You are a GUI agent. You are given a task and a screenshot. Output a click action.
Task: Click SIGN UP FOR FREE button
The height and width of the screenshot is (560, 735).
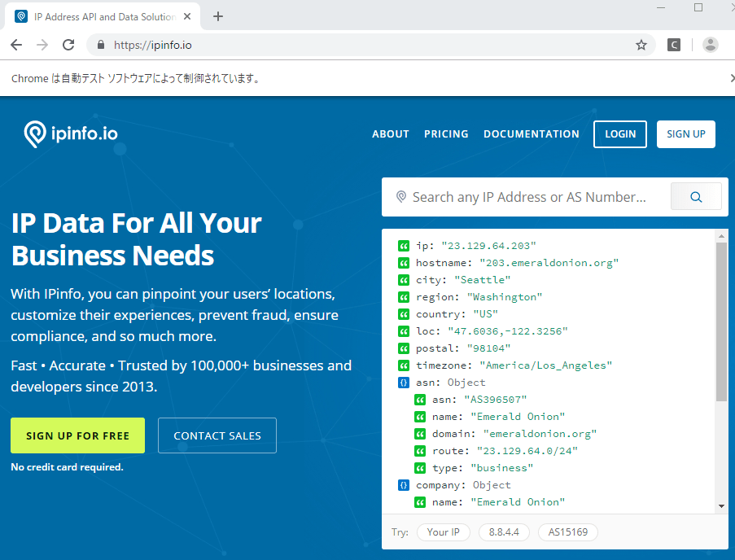click(78, 435)
